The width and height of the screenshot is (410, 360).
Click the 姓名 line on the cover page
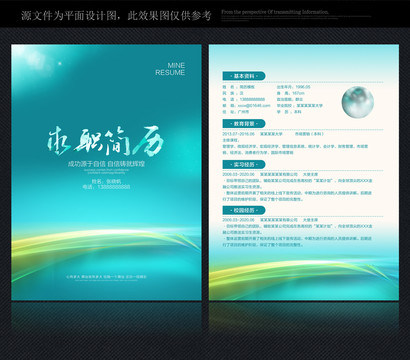[106, 182]
